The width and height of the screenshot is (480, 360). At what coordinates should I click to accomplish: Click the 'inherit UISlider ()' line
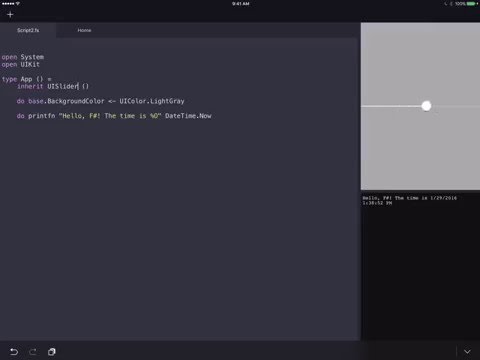coord(53,86)
